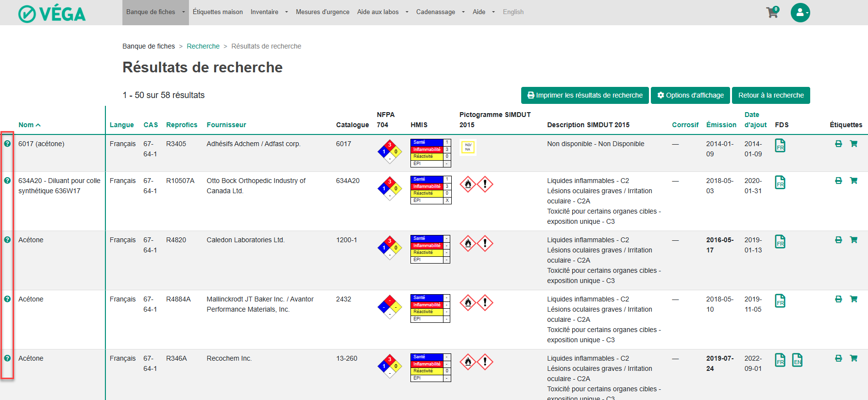Click help icon for Caledon Laboratories Acétone row
The height and width of the screenshot is (400, 868).
7,240
